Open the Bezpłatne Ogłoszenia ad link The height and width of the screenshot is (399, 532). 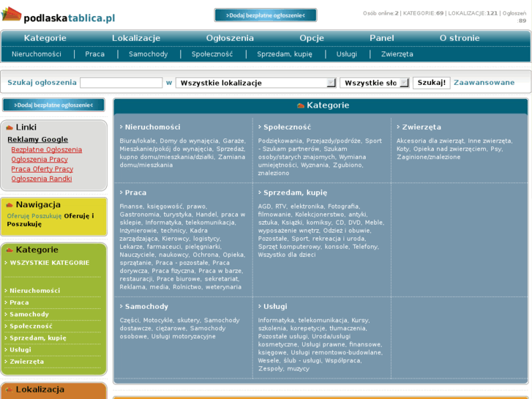tap(47, 150)
